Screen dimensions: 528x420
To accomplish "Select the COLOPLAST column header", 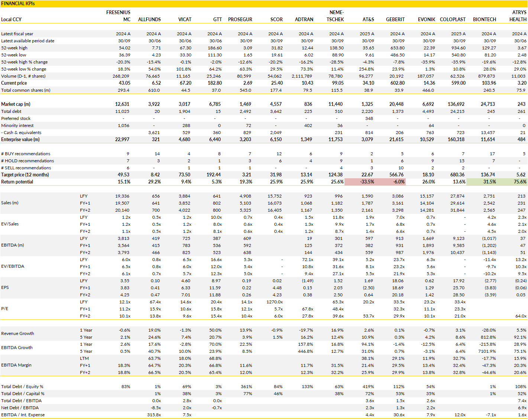I will tap(453, 19).
